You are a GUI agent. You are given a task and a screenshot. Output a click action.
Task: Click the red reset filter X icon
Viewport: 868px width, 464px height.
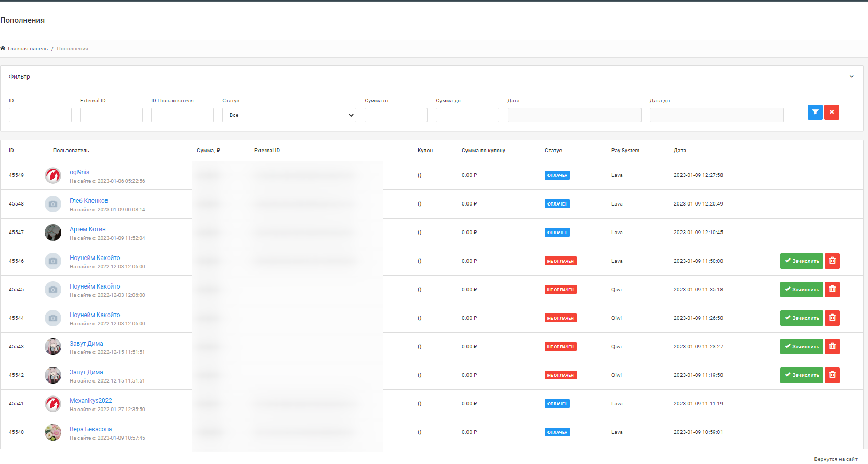click(832, 112)
